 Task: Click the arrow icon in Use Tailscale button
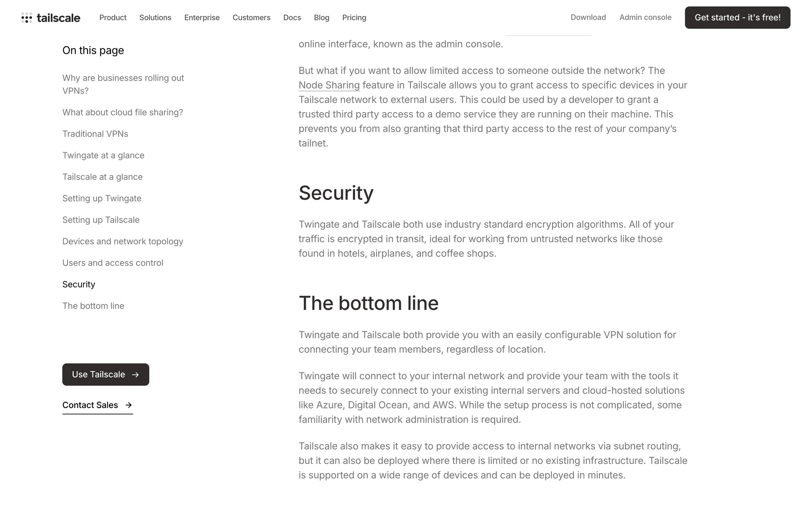pyautogui.click(x=135, y=375)
